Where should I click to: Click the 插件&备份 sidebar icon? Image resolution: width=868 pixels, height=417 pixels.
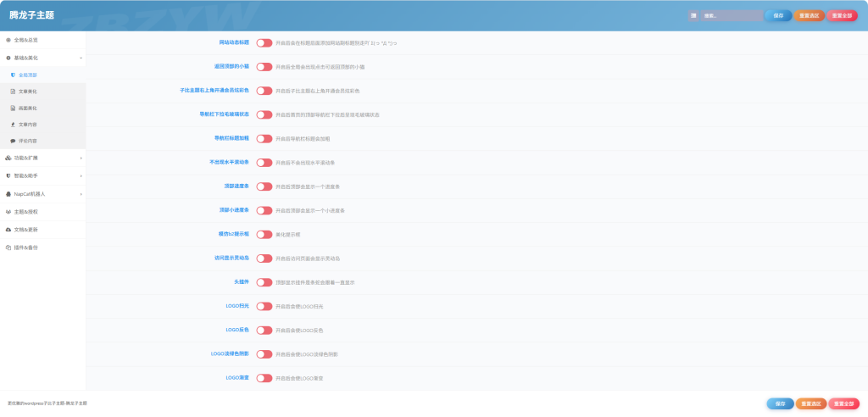point(8,247)
